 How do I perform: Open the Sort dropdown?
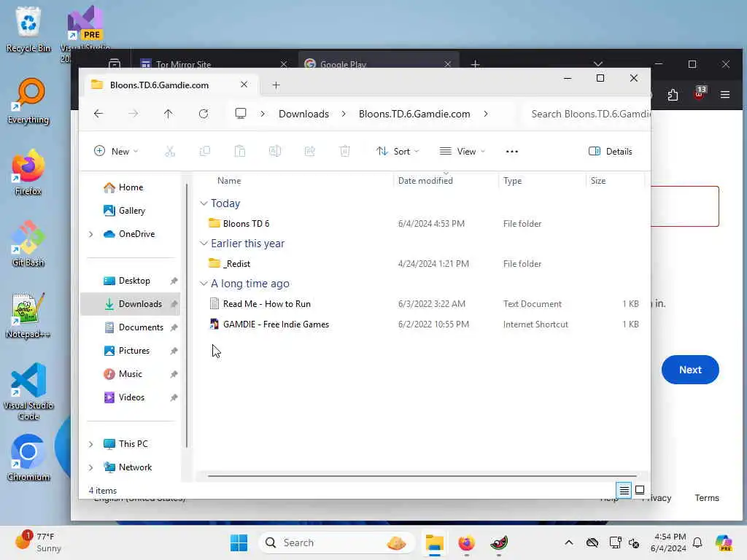tap(398, 152)
